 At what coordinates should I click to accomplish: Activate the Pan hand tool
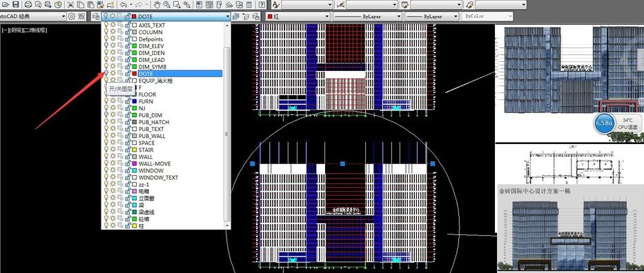[x=157, y=5]
